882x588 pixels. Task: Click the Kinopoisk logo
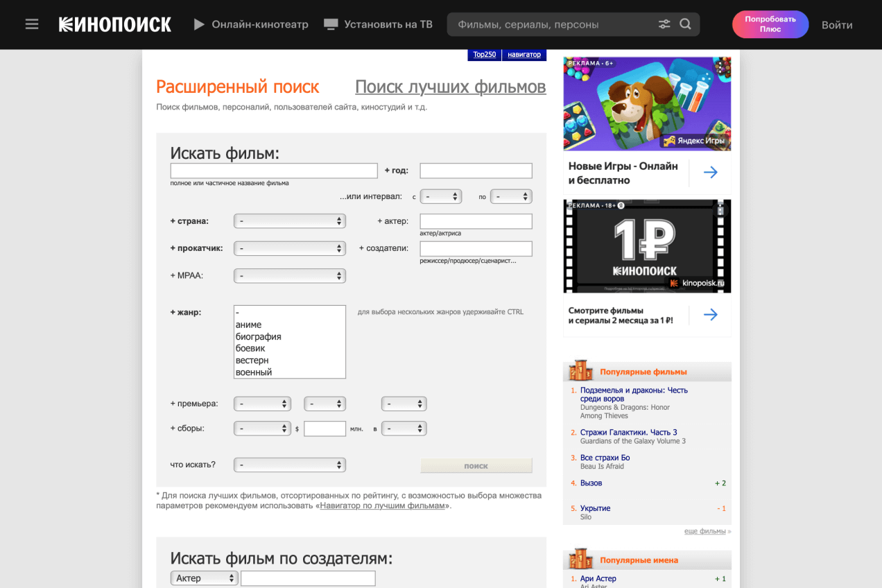pos(114,24)
